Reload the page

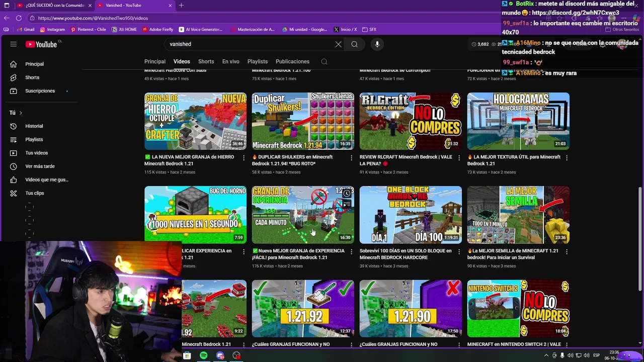click(x=19, y=18)
